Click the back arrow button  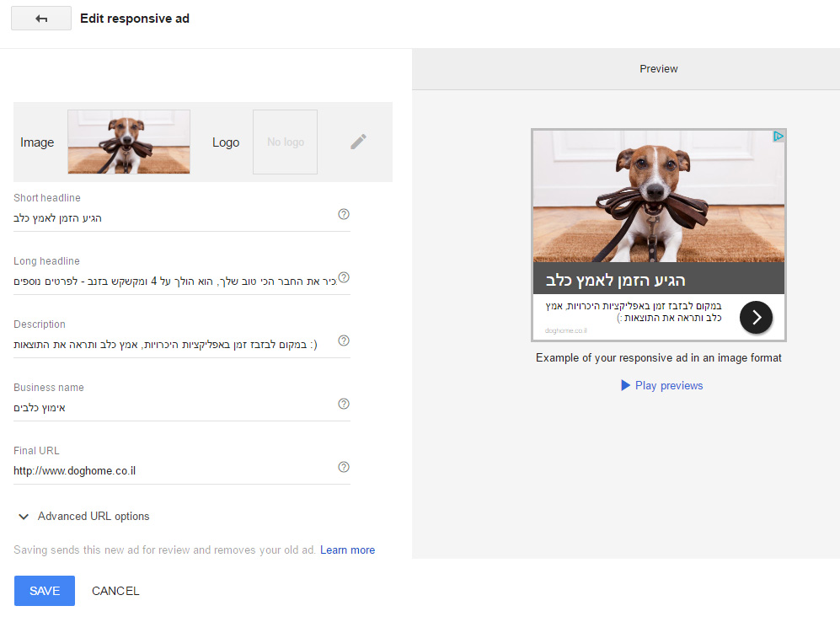click(41, 19)
